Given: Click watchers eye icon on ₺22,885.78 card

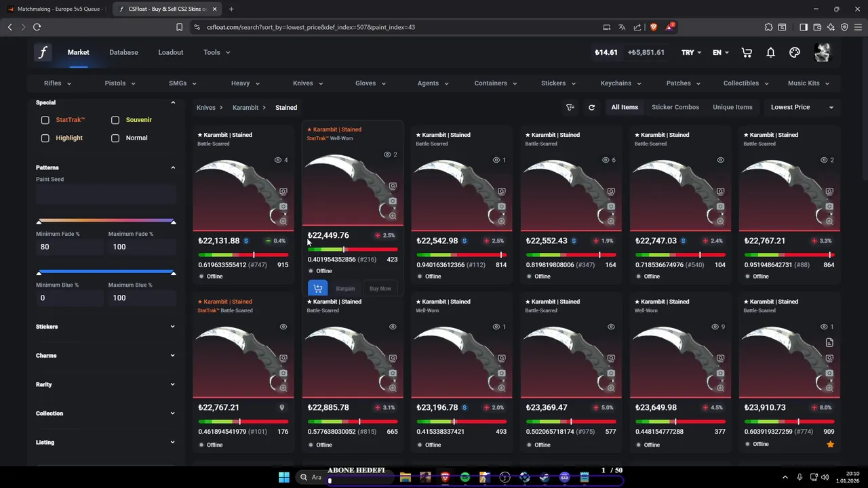Looking at the screenshot, I should (393, 327).
